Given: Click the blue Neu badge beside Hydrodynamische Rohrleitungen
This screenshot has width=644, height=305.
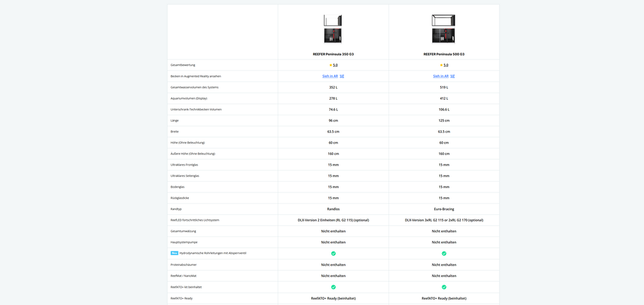Looking at the screenshot, I should click(x=174, y=253).
